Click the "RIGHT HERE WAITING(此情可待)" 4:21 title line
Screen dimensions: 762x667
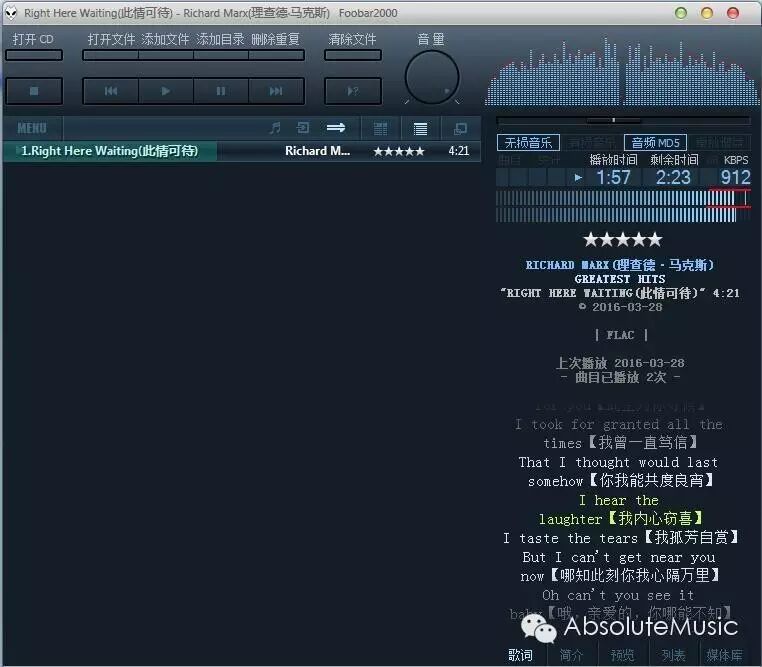click(x=620, y=293)
